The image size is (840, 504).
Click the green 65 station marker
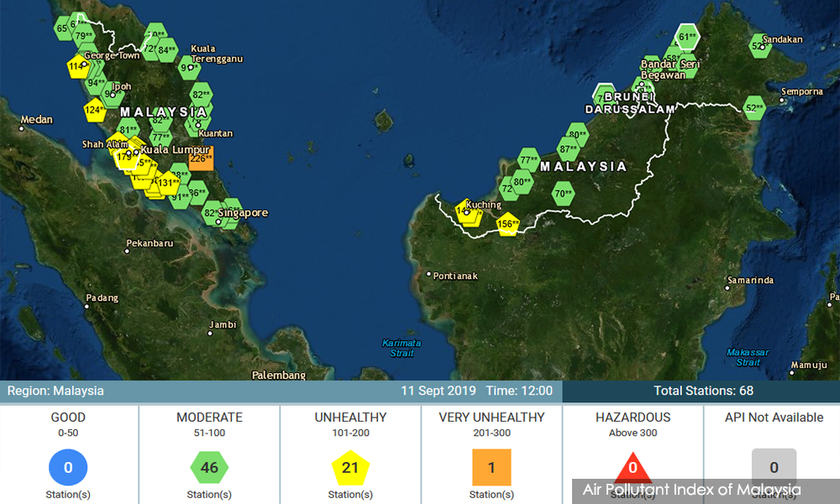[63, 28]
